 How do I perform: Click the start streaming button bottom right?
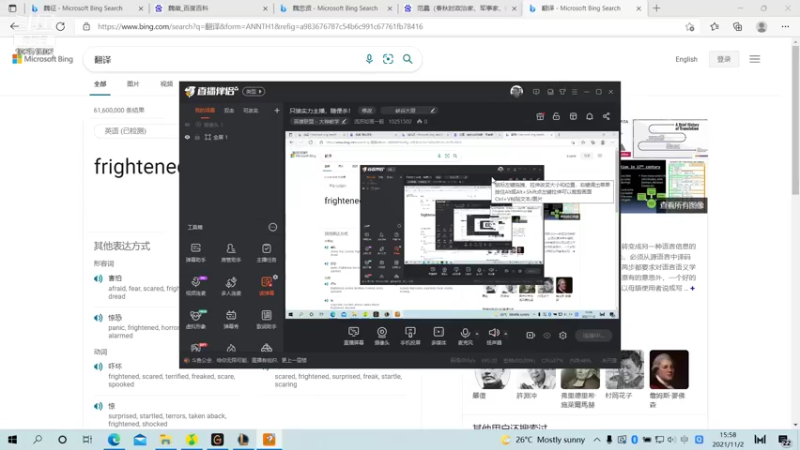coord(594,335)
